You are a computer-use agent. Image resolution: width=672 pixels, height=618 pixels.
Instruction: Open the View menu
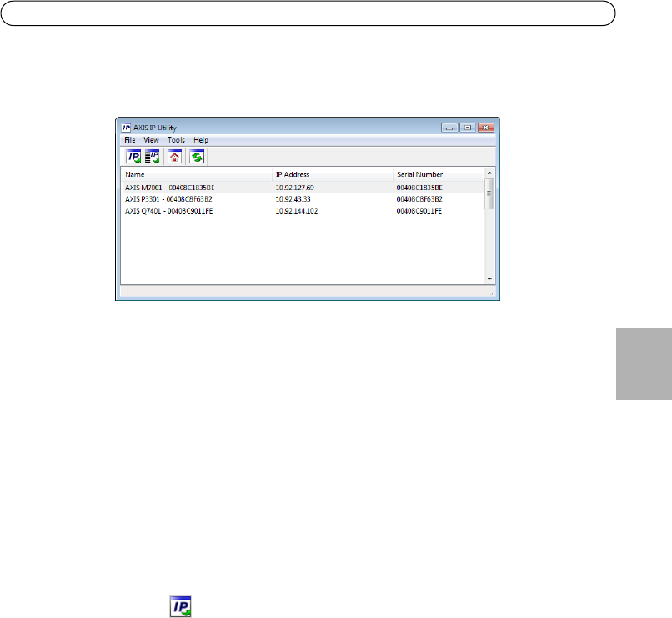point(151,140)
